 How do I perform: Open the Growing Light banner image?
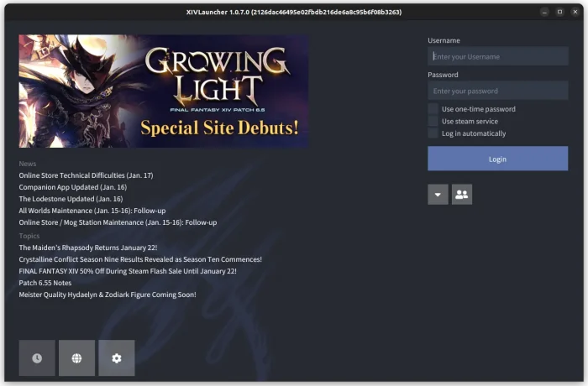click(x=164, y=91)
